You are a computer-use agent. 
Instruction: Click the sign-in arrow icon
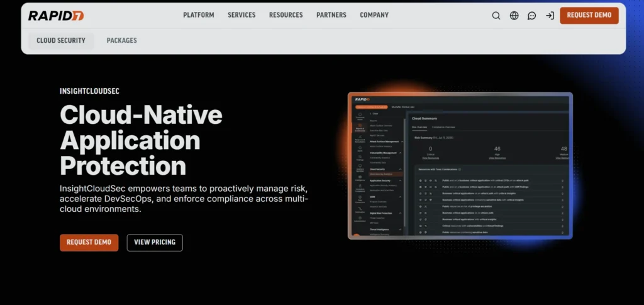coord(550,16)
